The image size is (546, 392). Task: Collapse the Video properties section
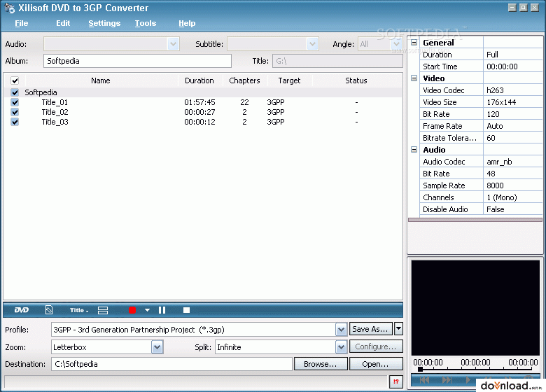pos(414,78)
